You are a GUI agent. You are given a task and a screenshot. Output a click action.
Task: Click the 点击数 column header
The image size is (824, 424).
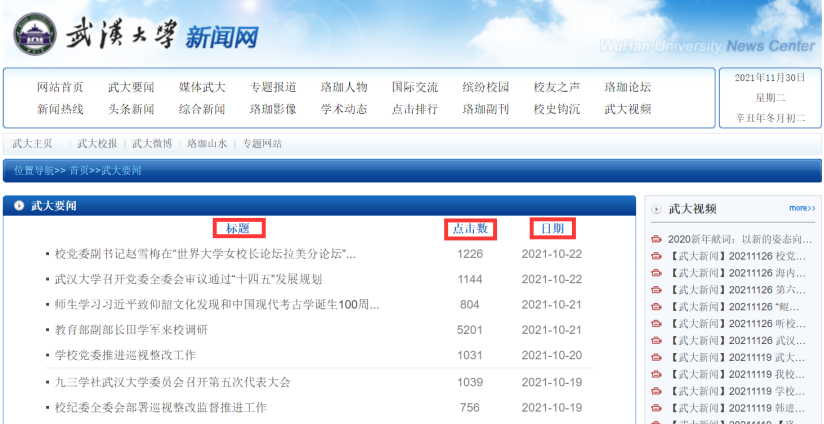[470, 229]
